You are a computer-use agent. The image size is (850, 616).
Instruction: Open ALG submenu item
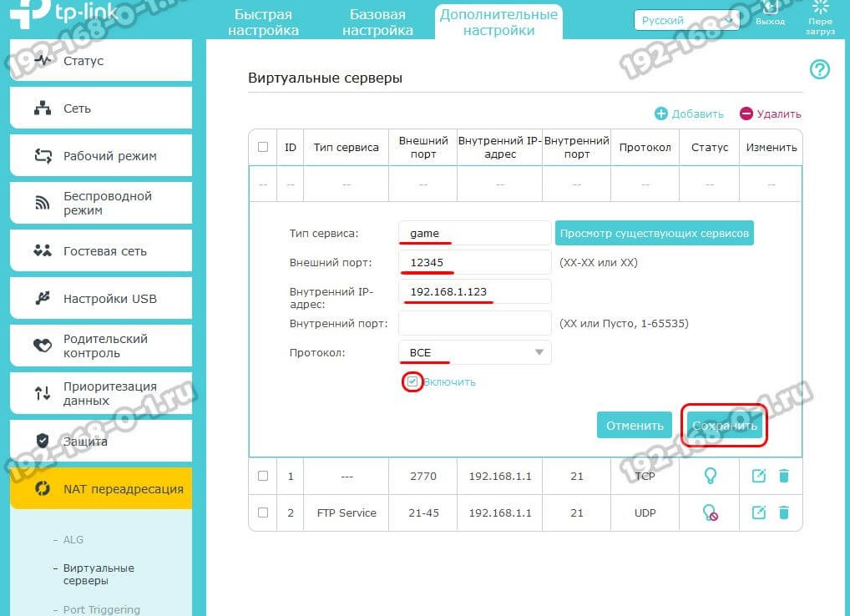pos(73,539)
